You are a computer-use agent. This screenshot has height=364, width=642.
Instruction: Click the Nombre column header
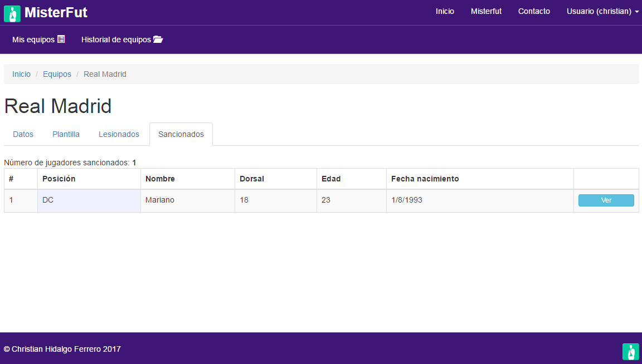(187, 179)
